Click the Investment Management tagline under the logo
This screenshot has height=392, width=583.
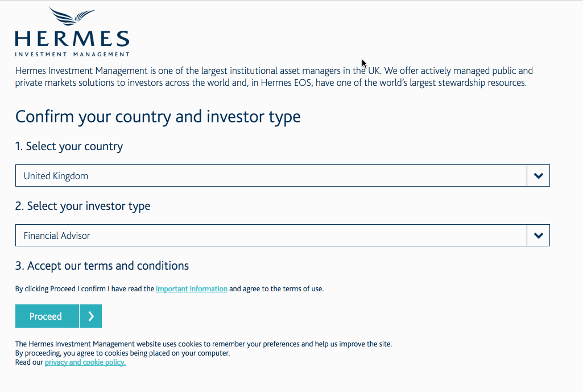(x=72, y=55)
